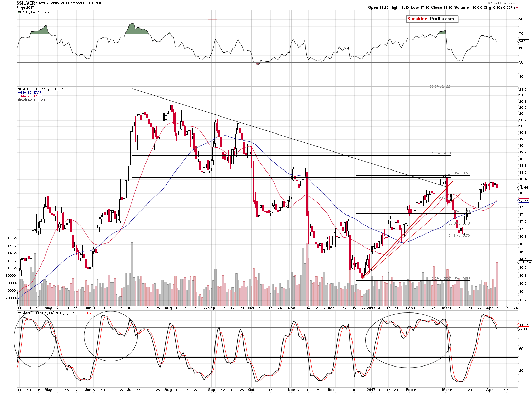532x393 pixels.
Task: Click the 50.0%: 17.10 retracement label
Action: (x=459, y=224)
